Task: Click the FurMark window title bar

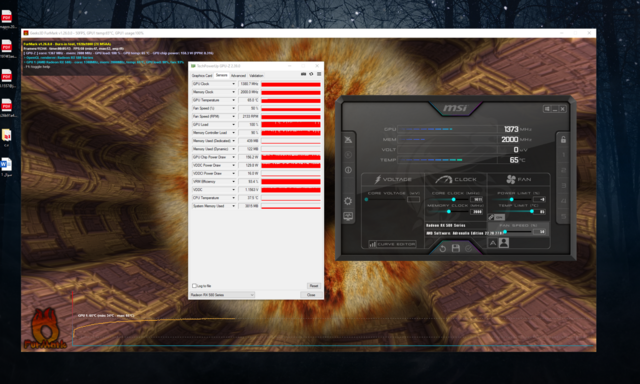Action: pos(309,33)
